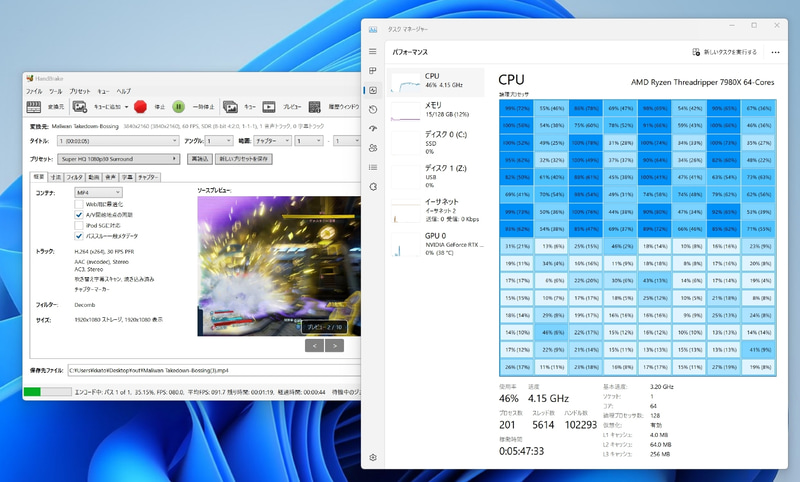The width and height of the screenshot is (800, 482).
Task: Switch to the フィルタ tab
Action: 74,177
